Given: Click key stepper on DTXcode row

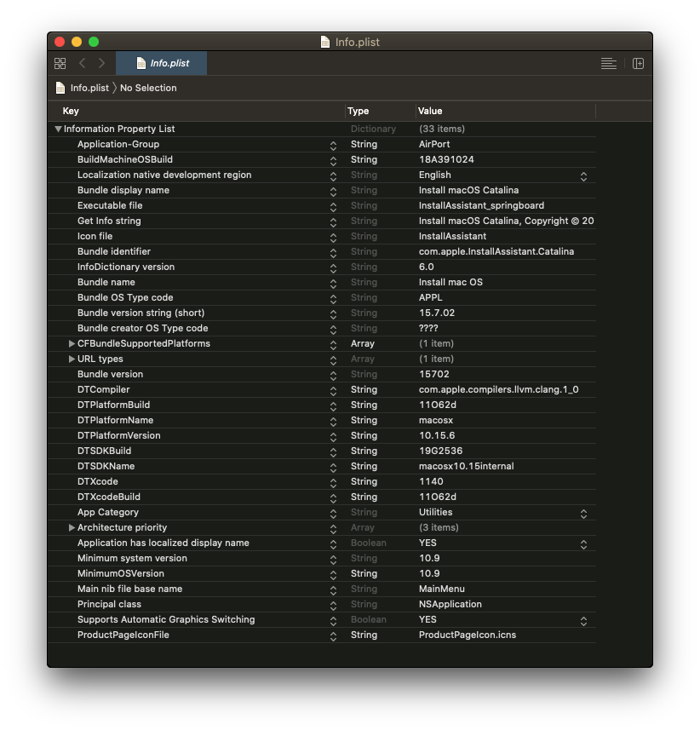Looking at the screenshot, I should tap(333, 483).
